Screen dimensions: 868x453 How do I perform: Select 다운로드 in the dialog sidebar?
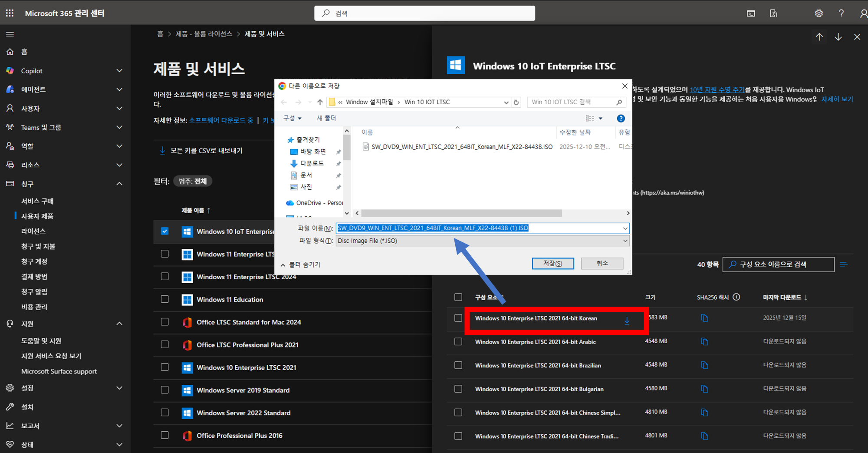pos(312,163)
